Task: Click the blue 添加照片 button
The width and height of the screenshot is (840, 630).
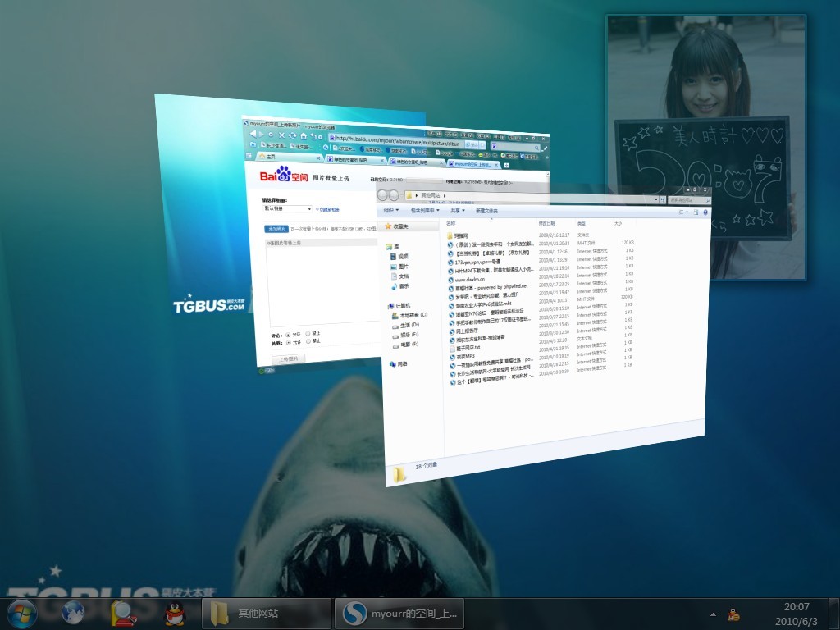Action: tap(276, 229)
